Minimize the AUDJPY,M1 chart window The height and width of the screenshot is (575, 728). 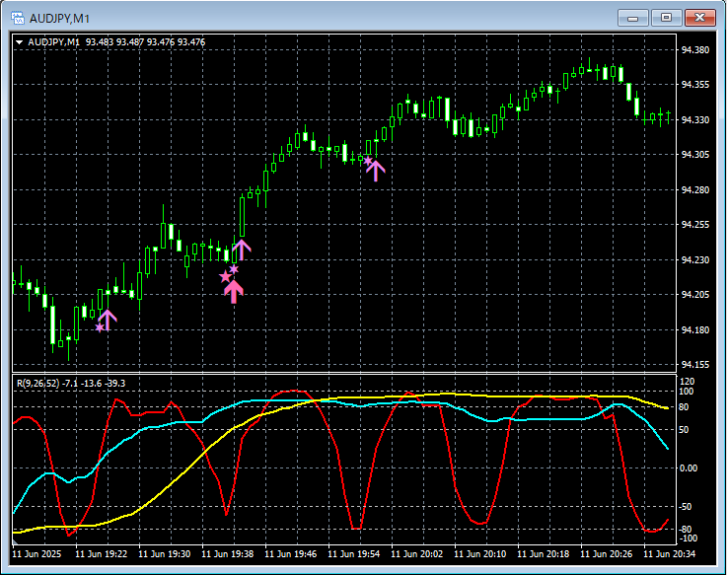[633, 18]
